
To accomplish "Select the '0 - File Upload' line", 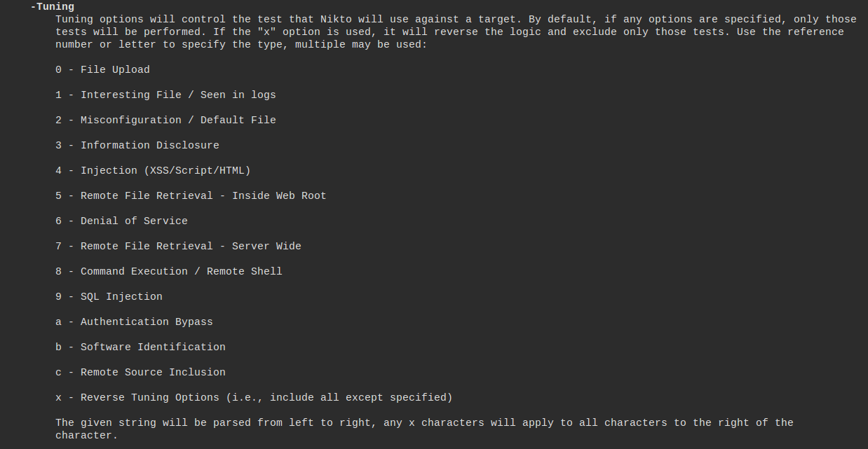I will (102, 70).
